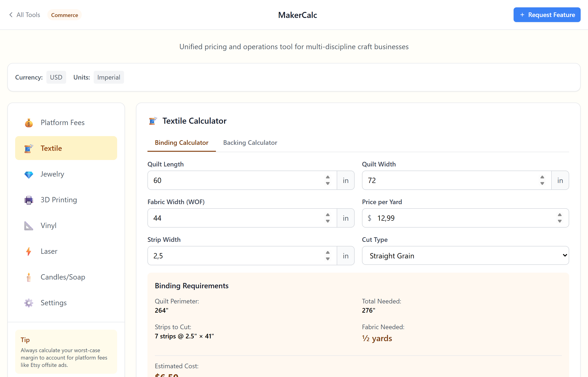The height and width of the screenshot is (377, 588).
Task: Click the Request Feature button
Action: [x=547, y=15]
